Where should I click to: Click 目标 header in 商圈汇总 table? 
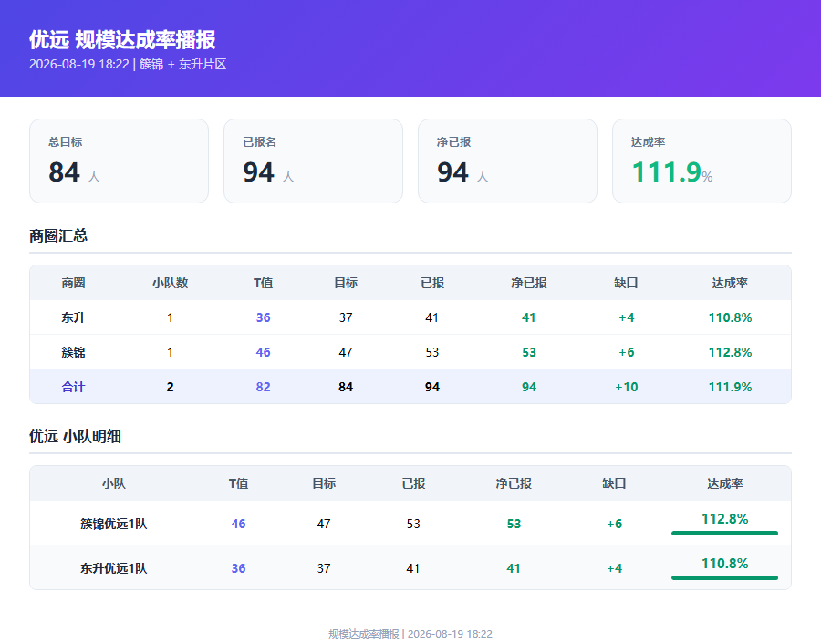346,283
